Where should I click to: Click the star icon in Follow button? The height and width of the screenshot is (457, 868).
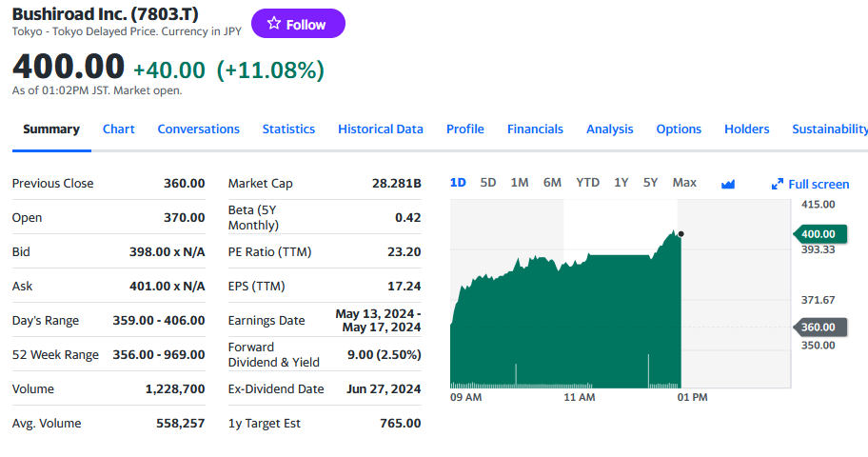[x=274, y=23]
